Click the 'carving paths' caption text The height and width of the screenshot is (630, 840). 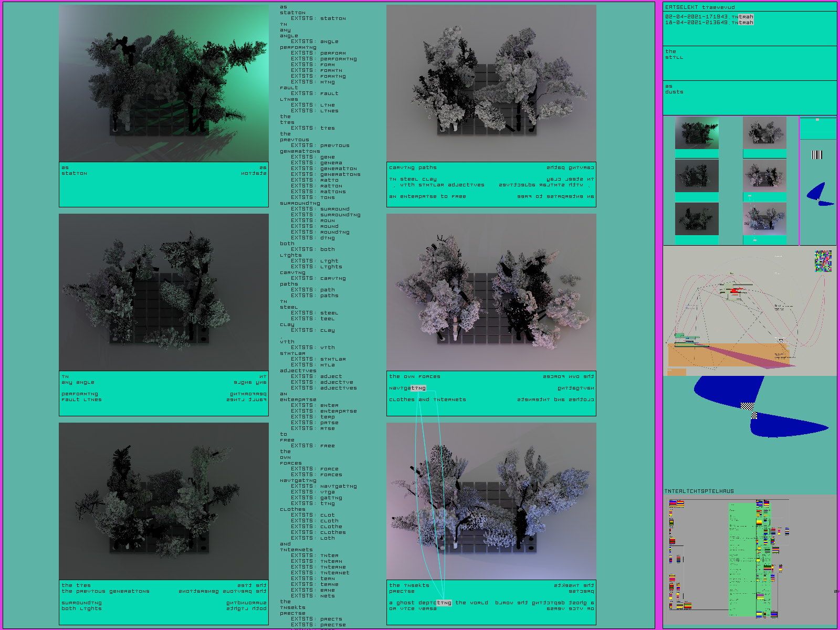click(x=413, y=168)
